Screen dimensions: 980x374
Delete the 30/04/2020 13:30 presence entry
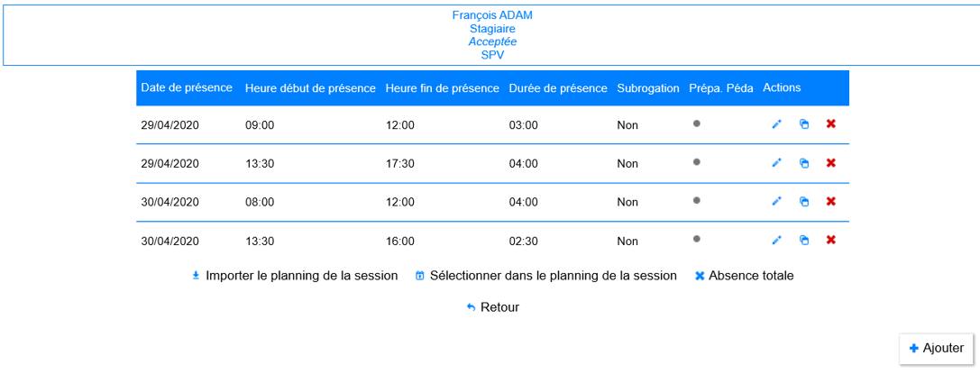(x=831, y=241)
